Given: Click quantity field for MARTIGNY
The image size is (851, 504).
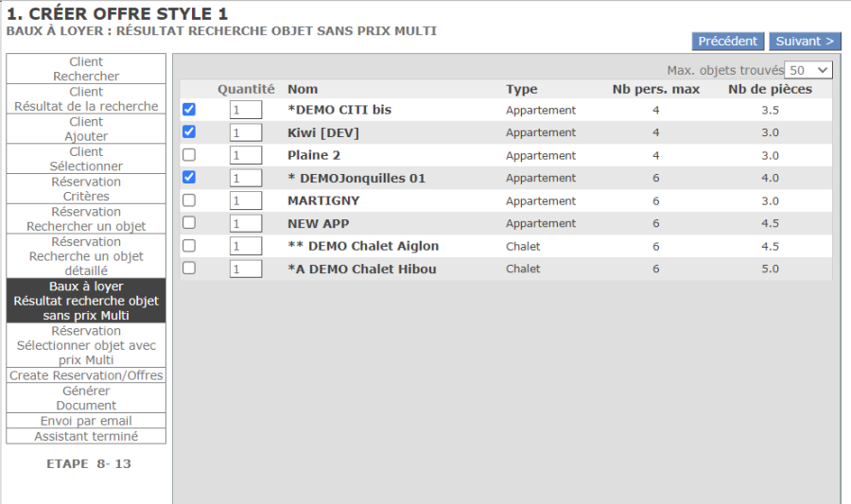Looking at the screenshot, I should [x=246, y=200].
